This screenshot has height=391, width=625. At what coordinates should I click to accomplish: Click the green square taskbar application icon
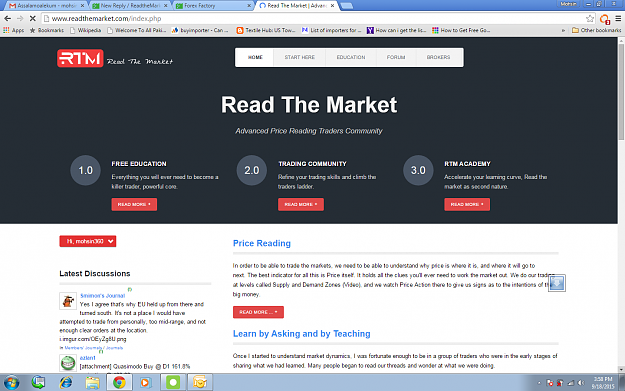click(x=173, y=383)
